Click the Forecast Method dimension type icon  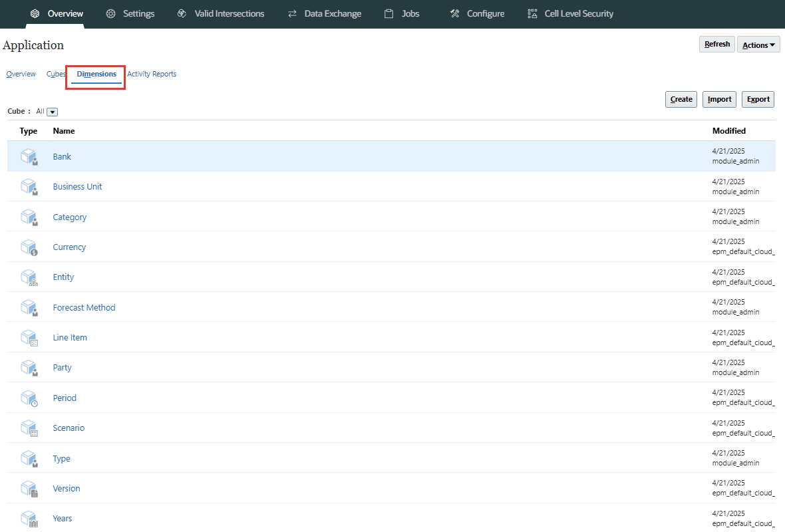29,307
